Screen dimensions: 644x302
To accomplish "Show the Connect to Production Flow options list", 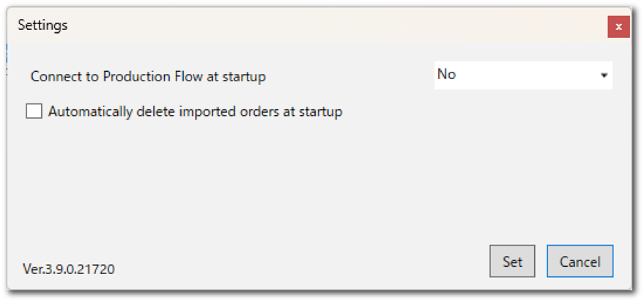I will pyautogui.click(x=523, y=75).
